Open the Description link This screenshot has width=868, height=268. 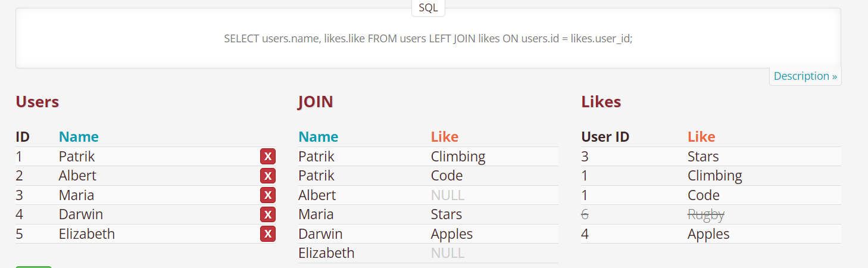click(x=805, y=76)
